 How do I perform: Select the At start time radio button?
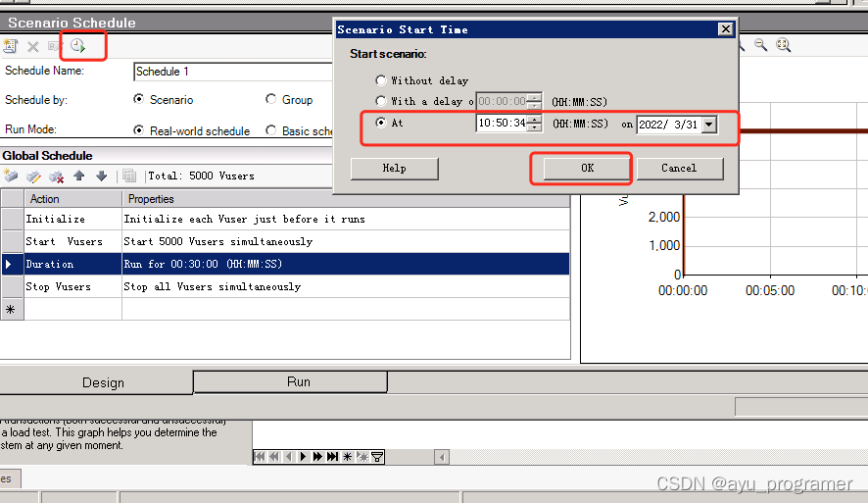click(x=381, y=123)
